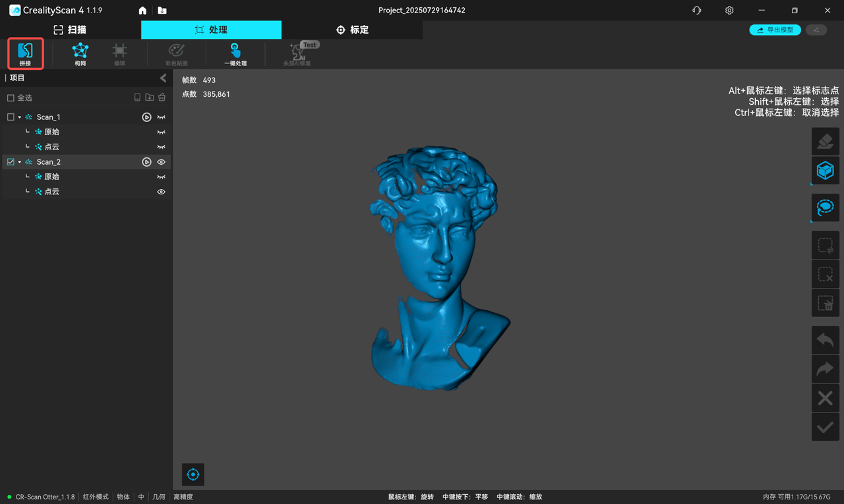Viewport: 844px width, 504px height.
Task: Collapse the Scan_1 tree node arrow
Action: click(20, 117)
